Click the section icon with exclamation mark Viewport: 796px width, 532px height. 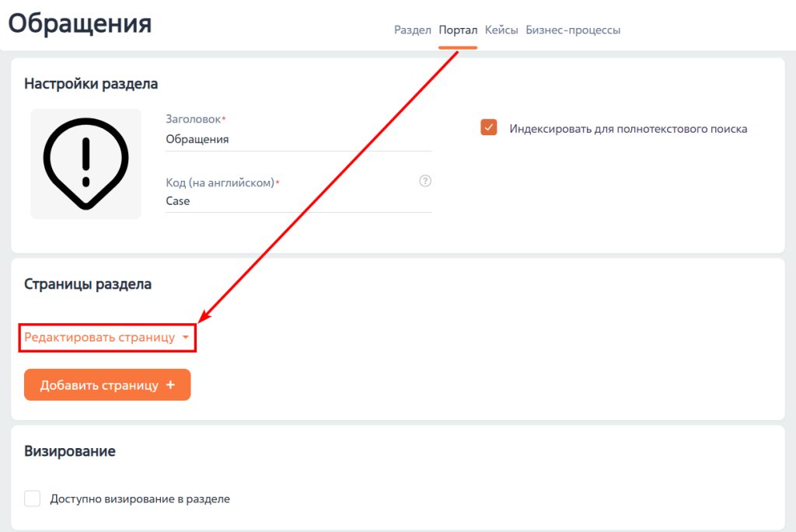click(86, 164)
